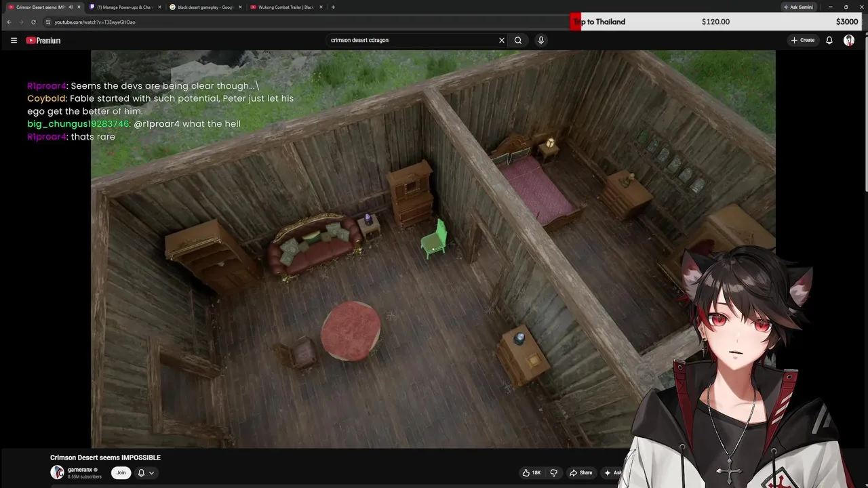This screenshot has width=868, height=488.
Task: Go back in browser history
Action: [x=9, y=22]
